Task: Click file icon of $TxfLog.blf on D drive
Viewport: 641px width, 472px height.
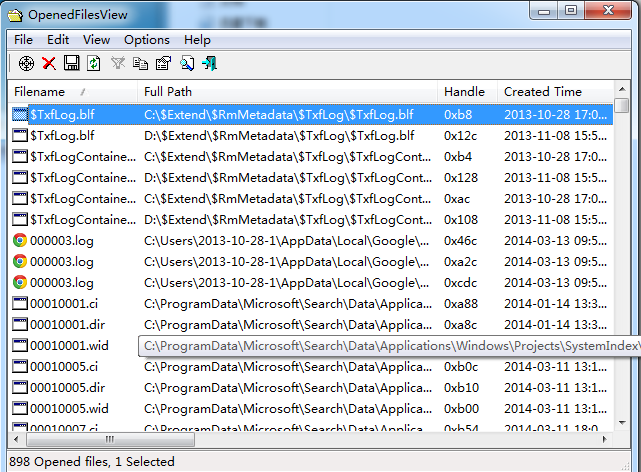Action: [20, 135]
